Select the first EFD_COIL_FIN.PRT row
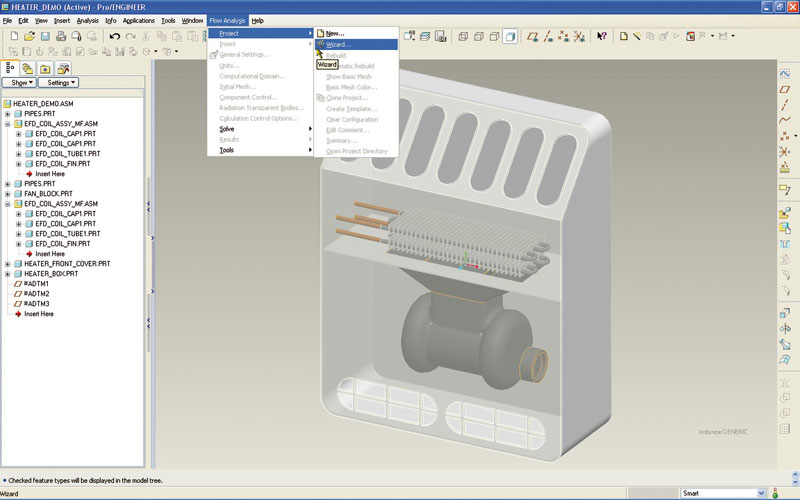The image size is (800, 500). [62, 164]
